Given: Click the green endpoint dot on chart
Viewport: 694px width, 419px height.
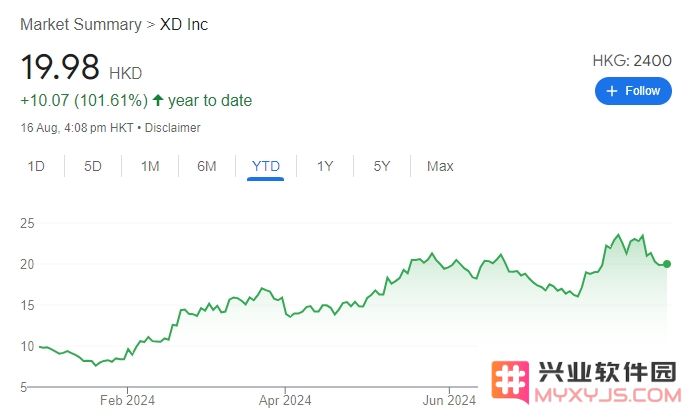Looking at the screenshot, I should pos(667,264).
